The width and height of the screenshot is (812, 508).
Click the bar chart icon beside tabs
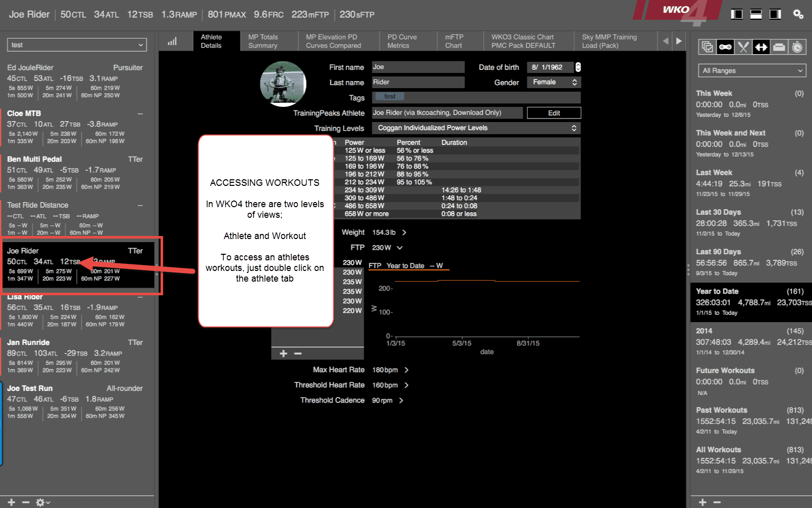[x=172, y=41]
